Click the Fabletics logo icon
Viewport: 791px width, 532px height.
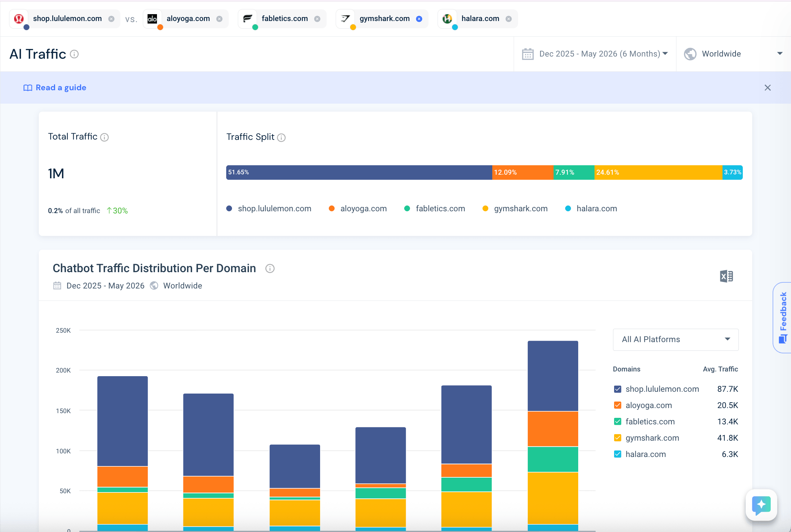tap(248, 18)
